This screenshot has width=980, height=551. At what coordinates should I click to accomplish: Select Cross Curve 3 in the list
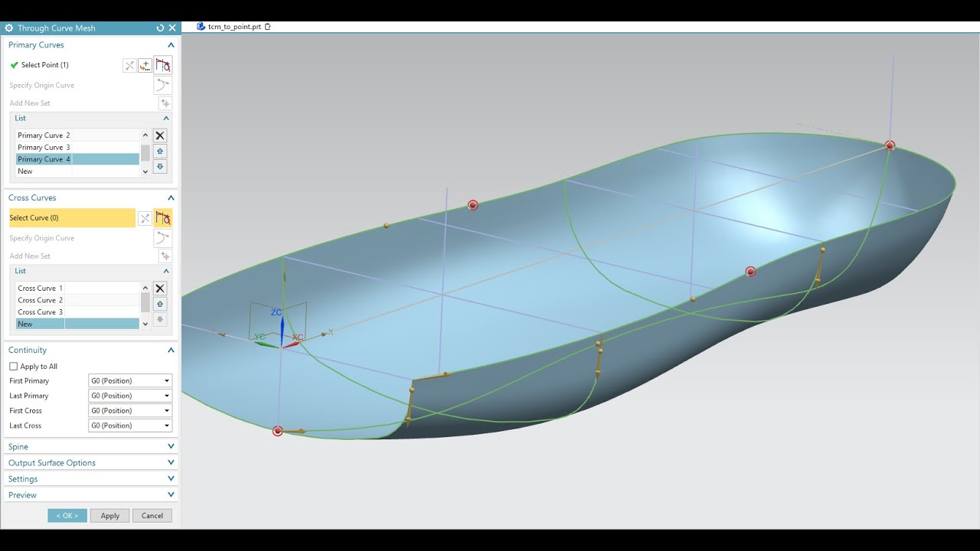click(77, 312)
